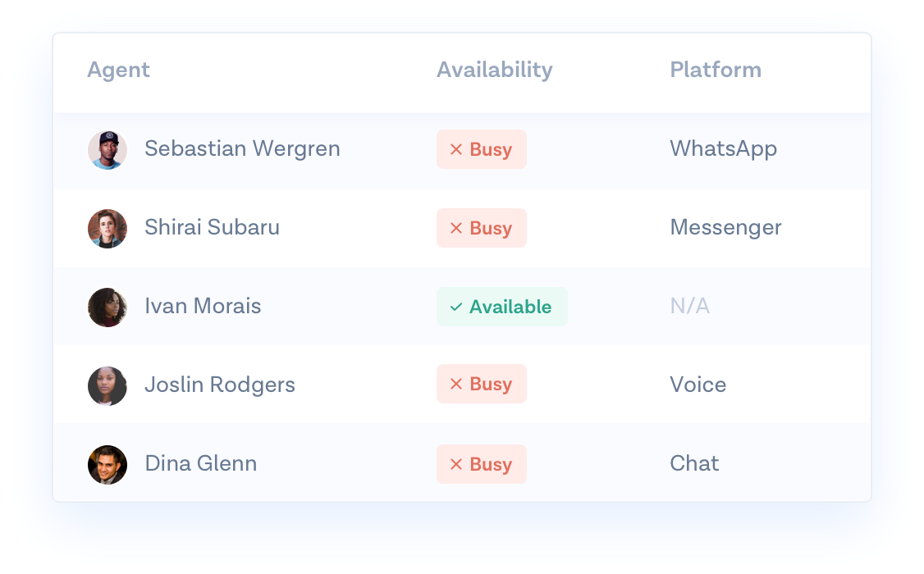Screen dimensions: 924x574
Task: Sort by the Availability column header
Action: pos(494,71)
